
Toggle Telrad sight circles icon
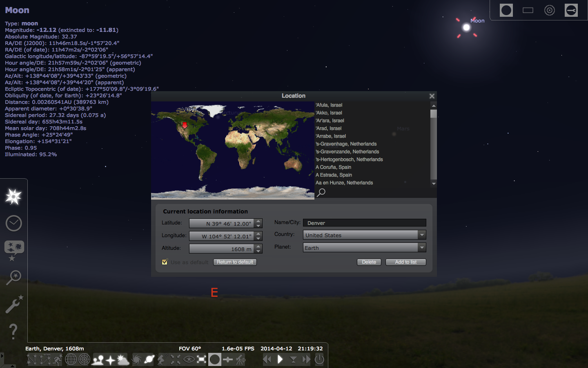click(550, 10)
